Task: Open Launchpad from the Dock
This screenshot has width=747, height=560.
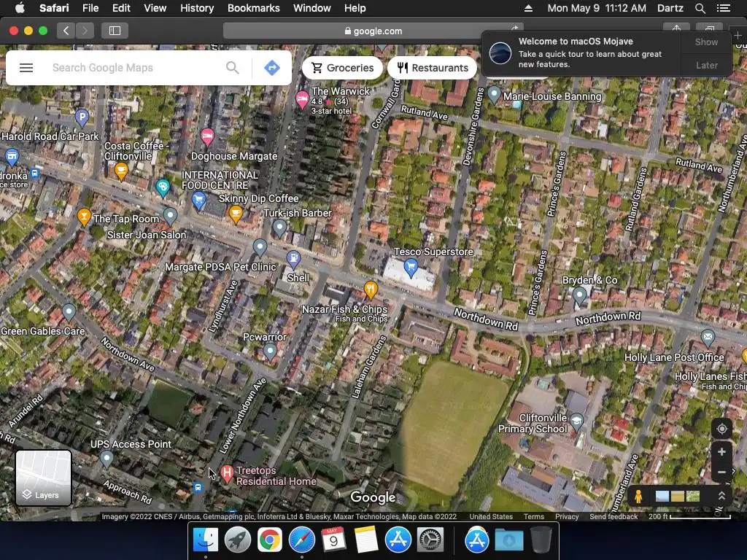Action: tap(237, 540)
